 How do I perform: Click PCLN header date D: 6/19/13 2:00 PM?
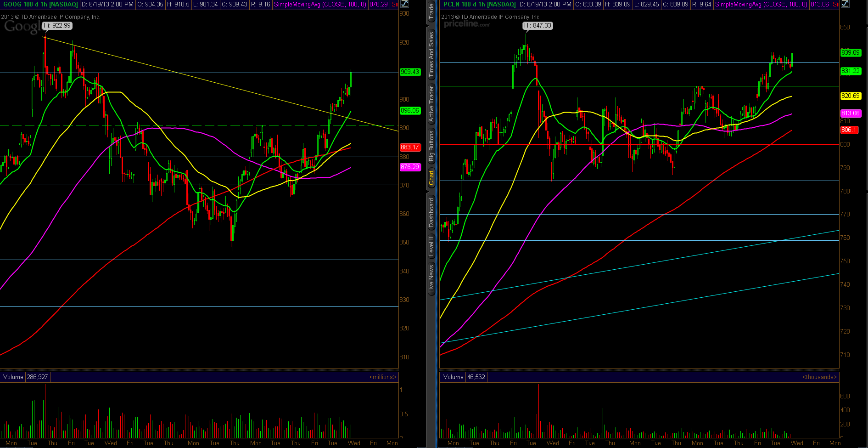[x=546, y=4]
